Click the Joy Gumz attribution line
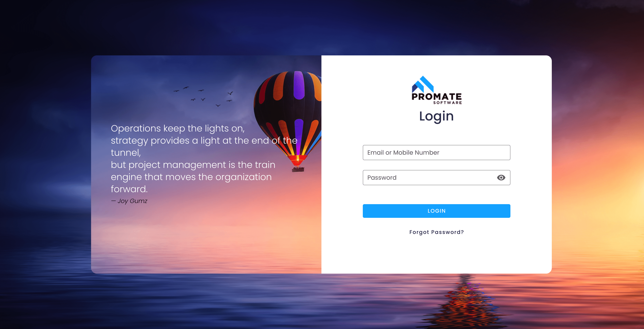This screenshot has width=644, height=329. coord(129,201)
